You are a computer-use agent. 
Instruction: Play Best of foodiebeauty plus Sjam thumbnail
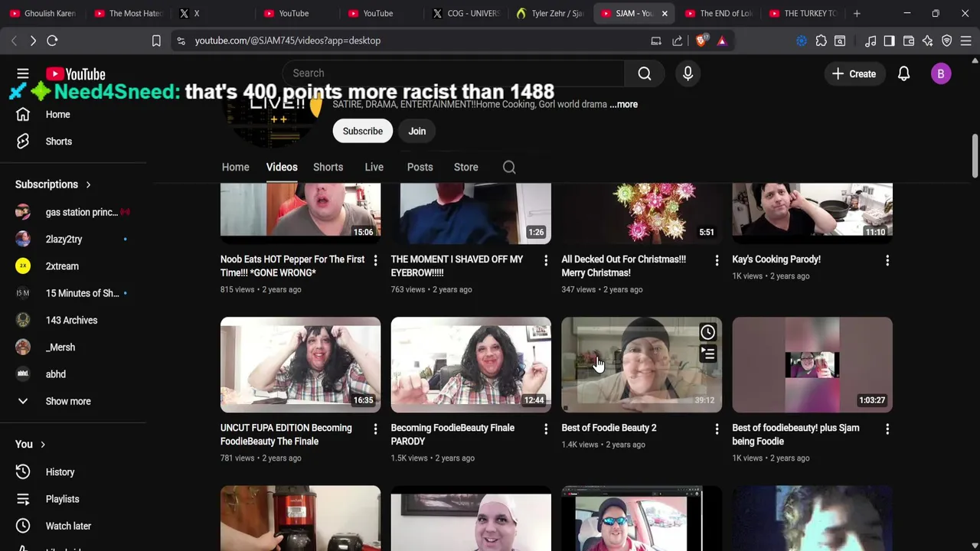812,365
